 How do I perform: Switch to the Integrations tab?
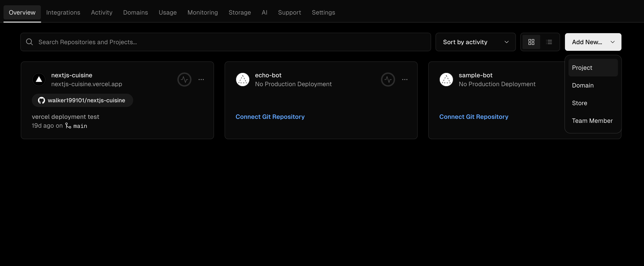[x=63, y=12]
